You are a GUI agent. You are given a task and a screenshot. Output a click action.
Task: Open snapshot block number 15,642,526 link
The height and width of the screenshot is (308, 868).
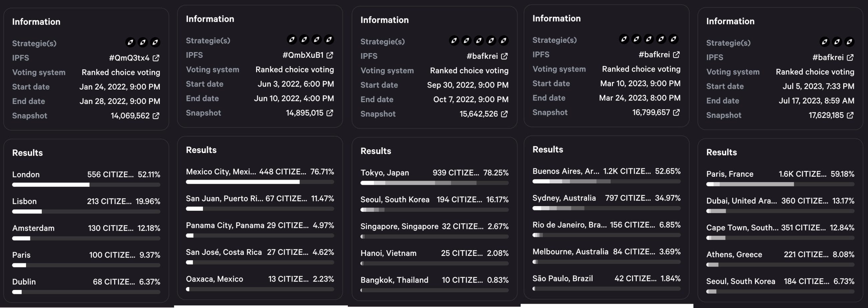[478, 114]
